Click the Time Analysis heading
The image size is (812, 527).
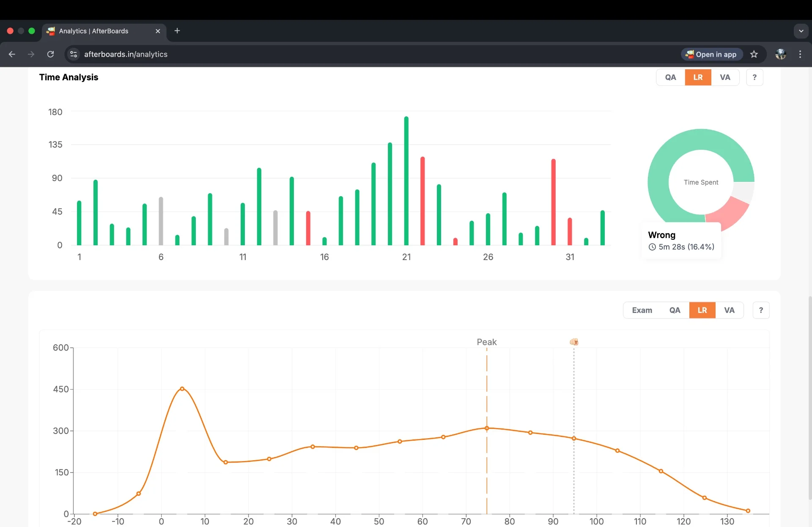pos(69,77)
